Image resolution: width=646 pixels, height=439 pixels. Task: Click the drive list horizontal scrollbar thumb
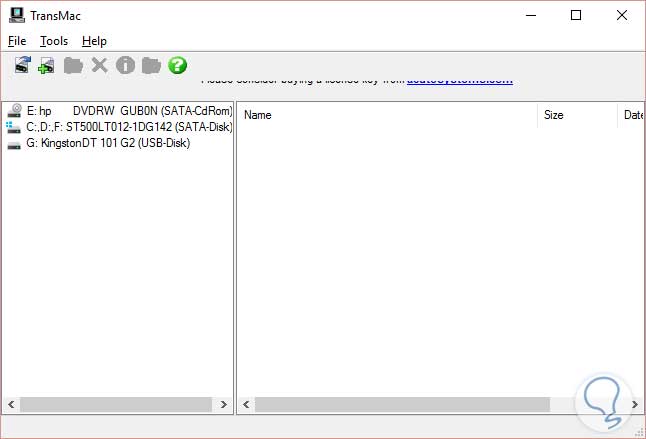click(116, 404)
